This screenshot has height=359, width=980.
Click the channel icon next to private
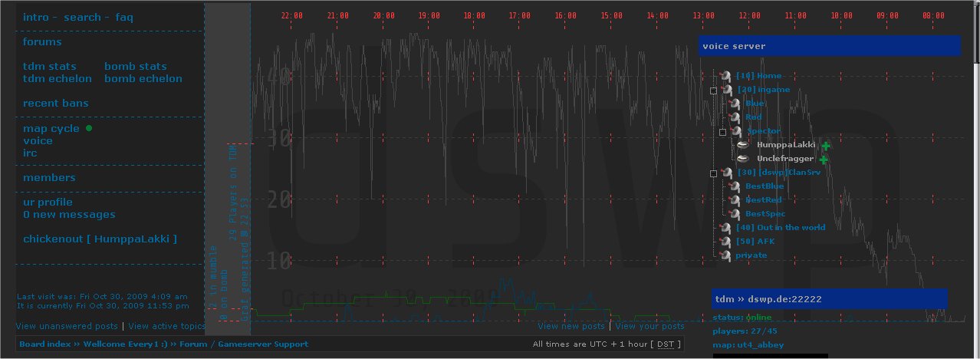point(725,255)
